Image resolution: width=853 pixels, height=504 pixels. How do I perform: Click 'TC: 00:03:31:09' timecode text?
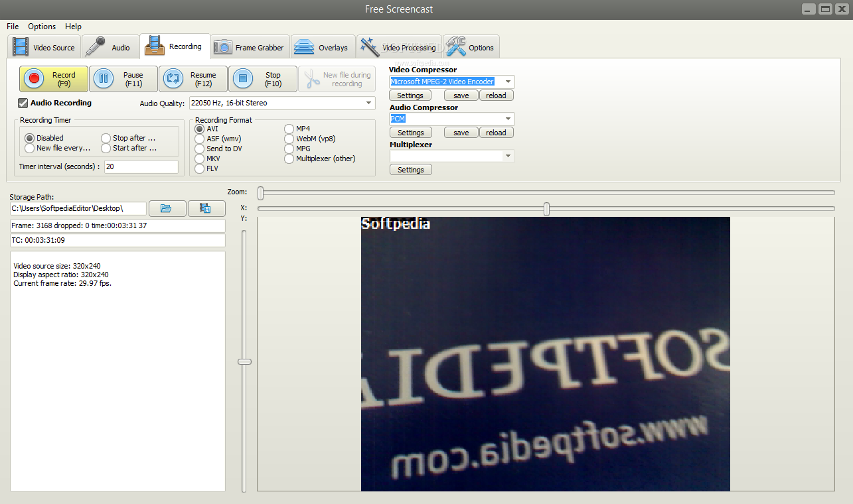(x=38, y=240)
